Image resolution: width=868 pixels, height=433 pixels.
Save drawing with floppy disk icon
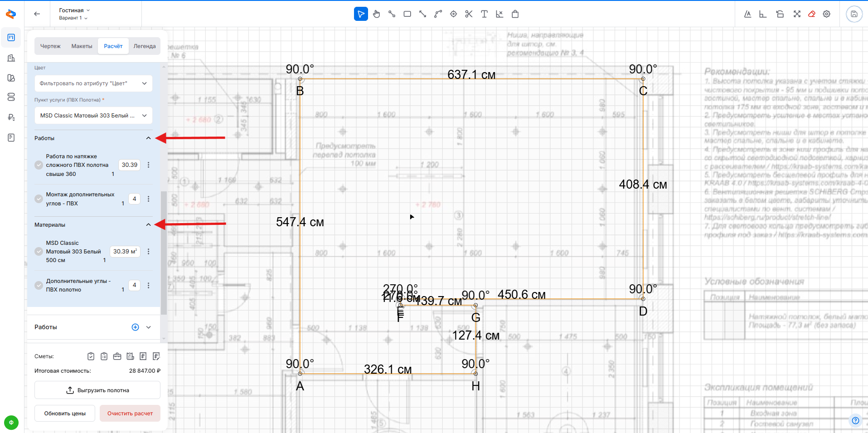click(854, 14)
